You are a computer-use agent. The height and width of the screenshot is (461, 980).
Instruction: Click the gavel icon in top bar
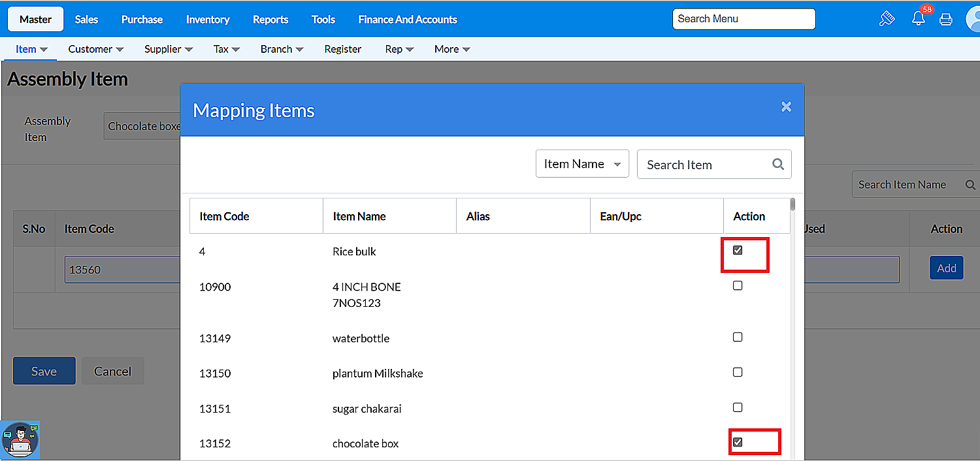tap(887, 19)
